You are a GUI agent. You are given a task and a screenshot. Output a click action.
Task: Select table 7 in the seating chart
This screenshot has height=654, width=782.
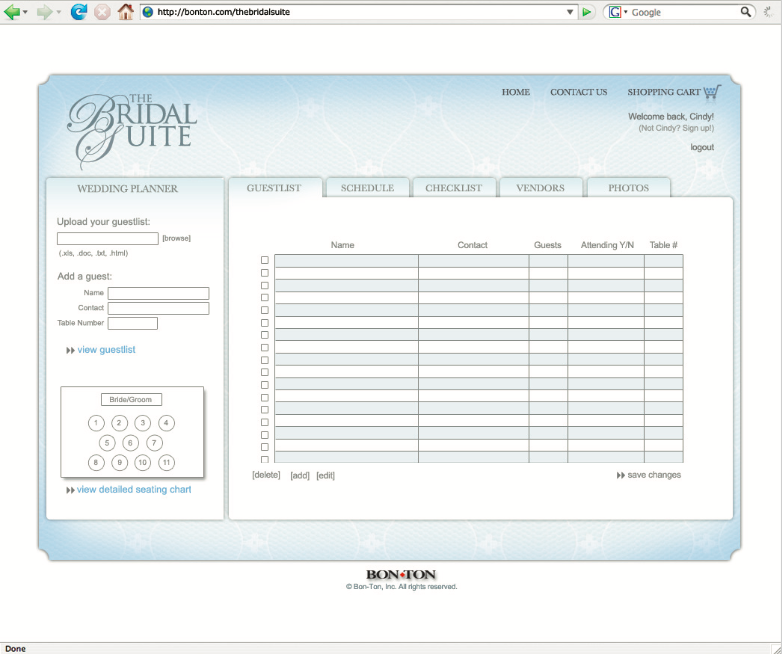(x=154, y=442)
